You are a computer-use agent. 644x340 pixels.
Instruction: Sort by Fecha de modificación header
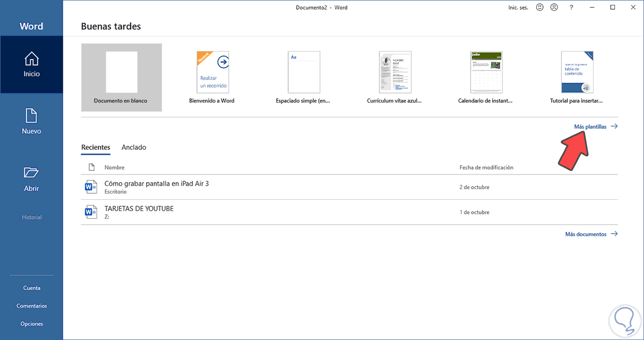coord(487,168)
